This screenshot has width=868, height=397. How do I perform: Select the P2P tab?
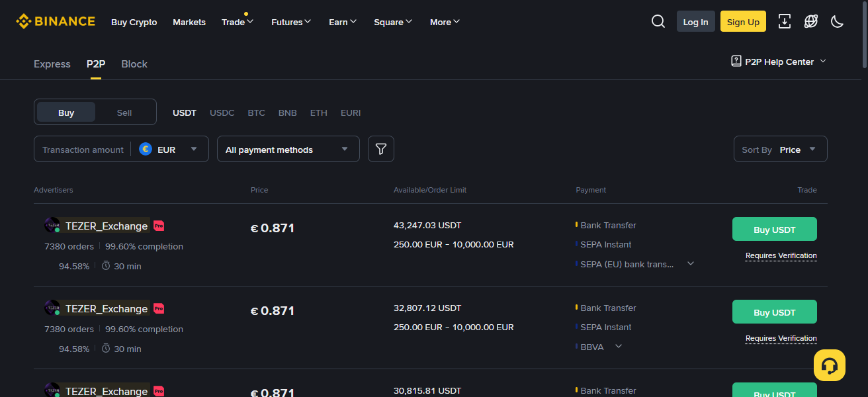point(96,64)
